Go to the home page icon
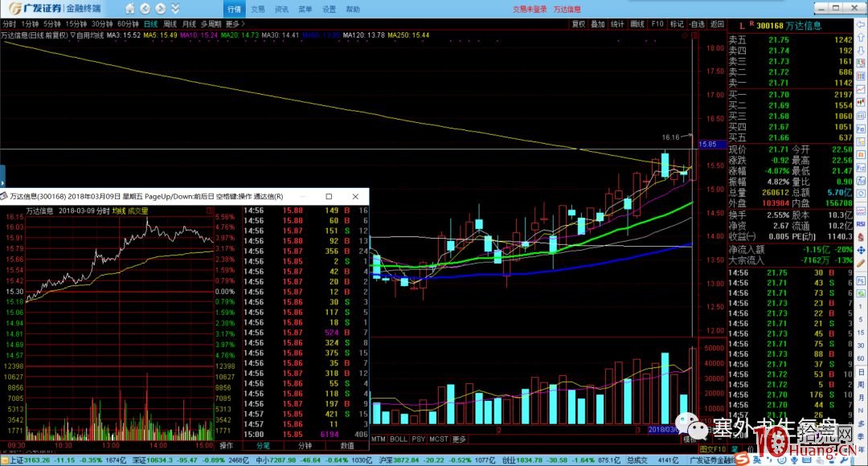 129,9
